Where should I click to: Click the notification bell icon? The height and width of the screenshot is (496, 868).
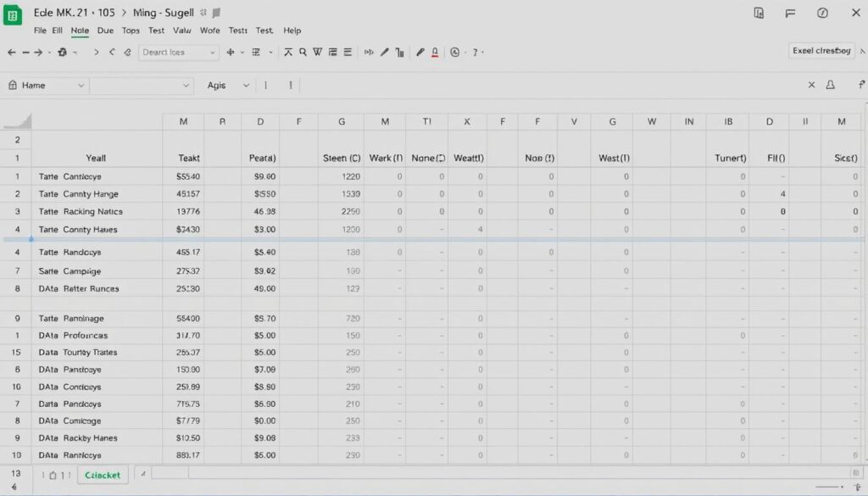click(x=831, y=86)
